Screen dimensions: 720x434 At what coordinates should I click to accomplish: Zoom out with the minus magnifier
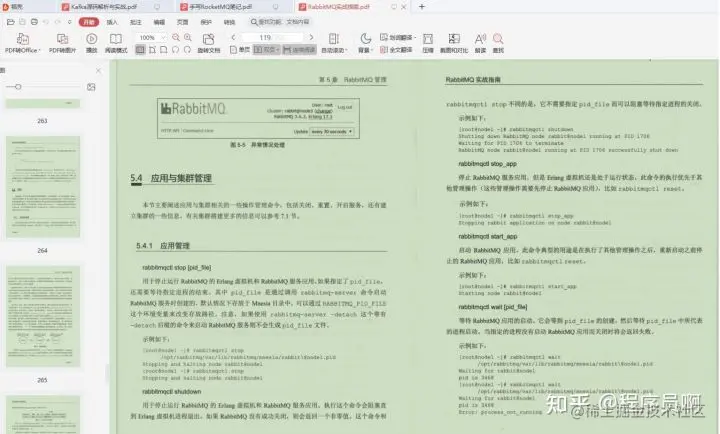coord(176,37)
